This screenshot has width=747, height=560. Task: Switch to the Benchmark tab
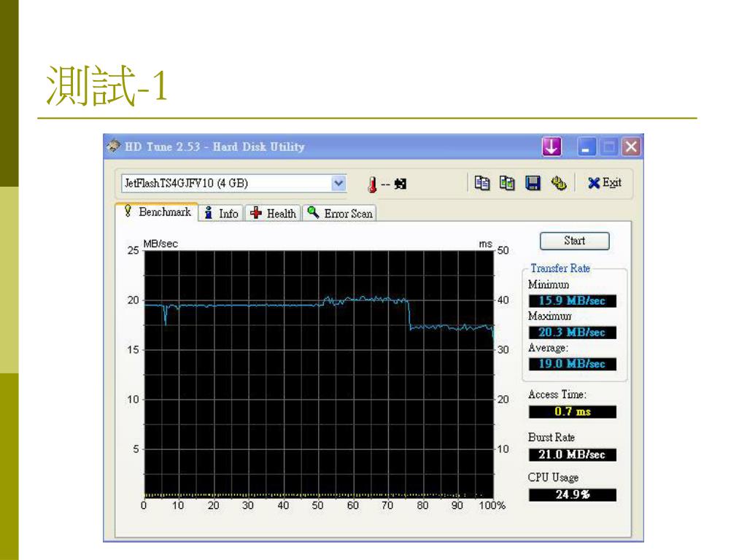[158, 212]
